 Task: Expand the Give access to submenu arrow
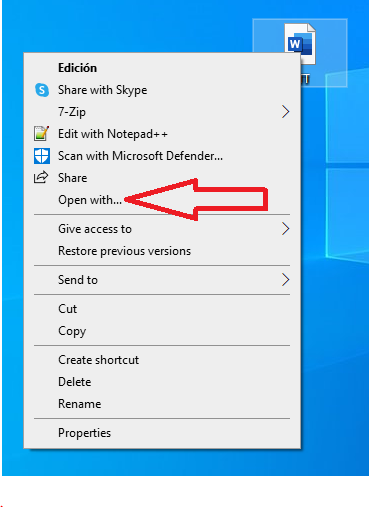(x=285, y=229)
